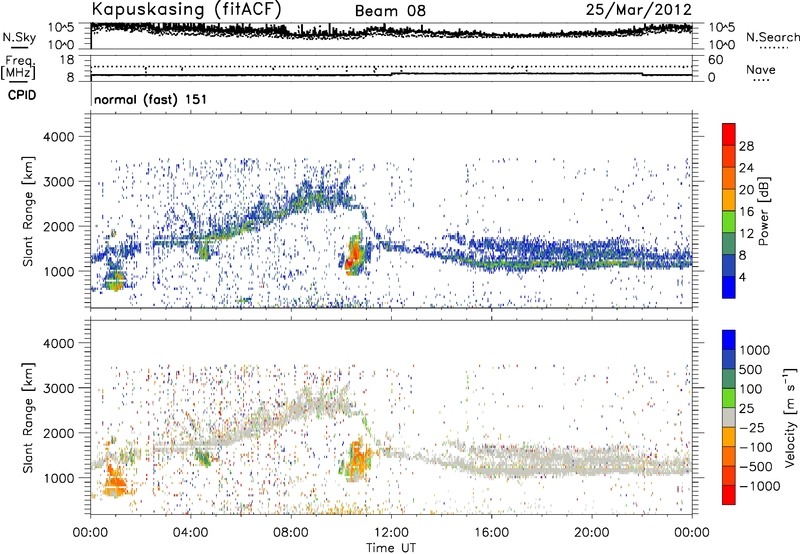The width and height of the screenshot is (800, 554).
Task: Click the power panel '2000' range tick
Action: pos(58,226)
